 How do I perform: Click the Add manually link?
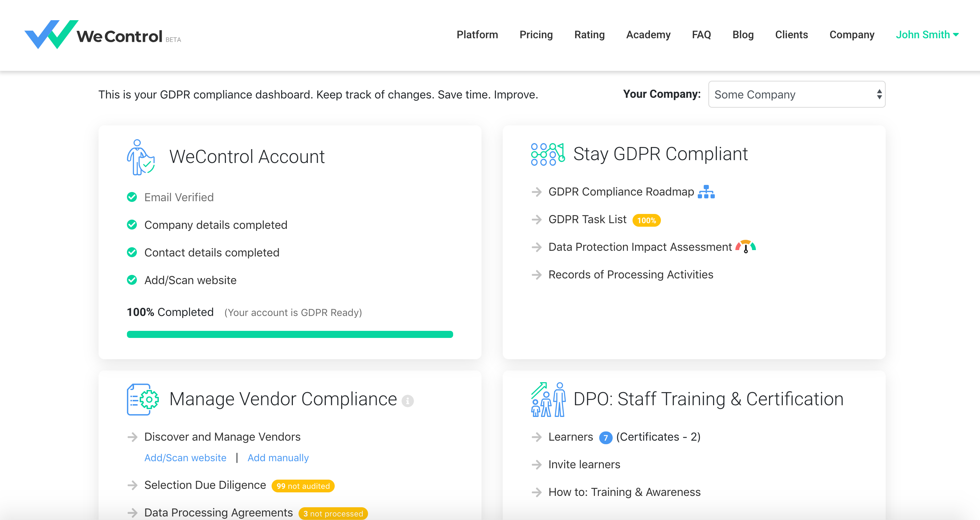(x=278, y=458)
